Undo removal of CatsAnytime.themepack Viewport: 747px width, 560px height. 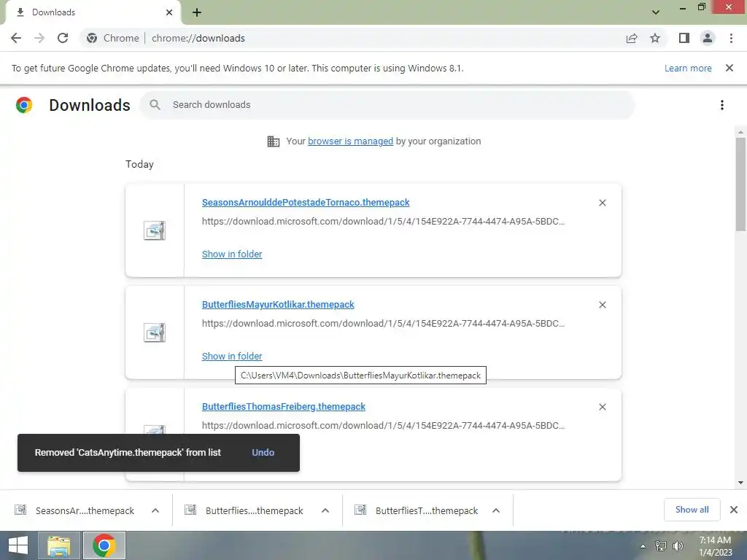pyautogui.click(x=263, y=452)
